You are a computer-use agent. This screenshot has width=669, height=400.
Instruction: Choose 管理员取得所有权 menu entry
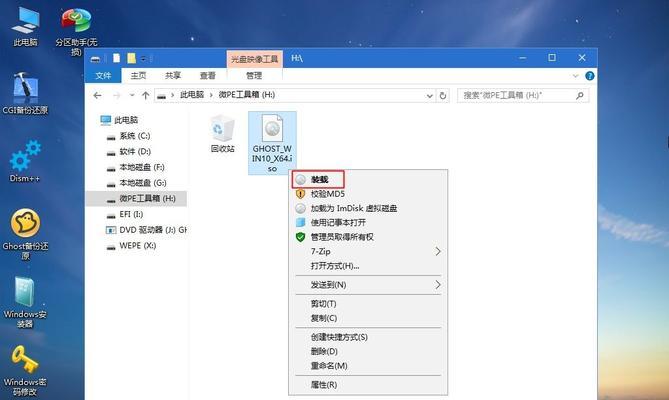pos(368,237)
